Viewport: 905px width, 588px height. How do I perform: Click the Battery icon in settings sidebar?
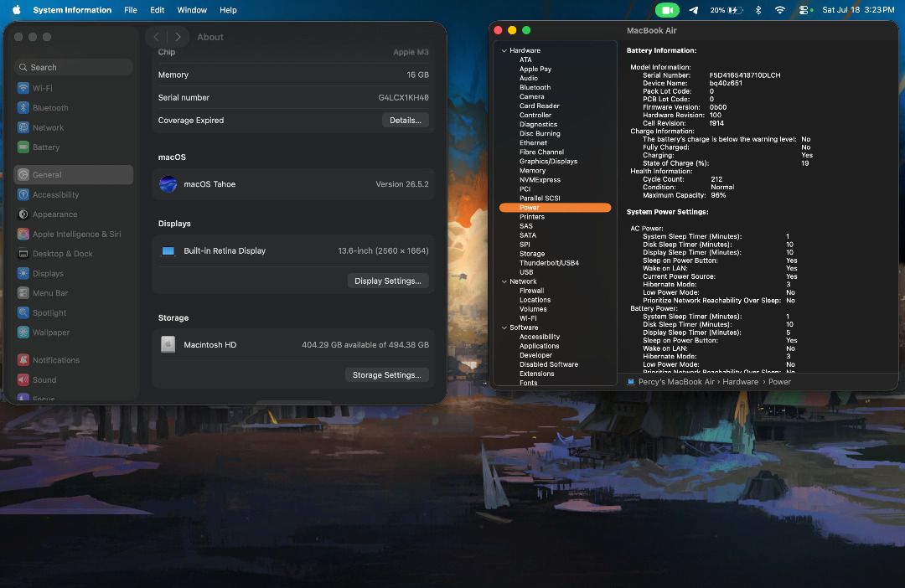23,147
